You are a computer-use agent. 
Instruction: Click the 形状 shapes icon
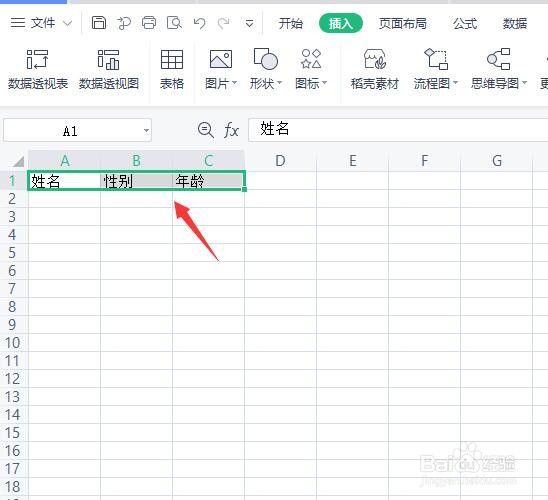point(266,59)
